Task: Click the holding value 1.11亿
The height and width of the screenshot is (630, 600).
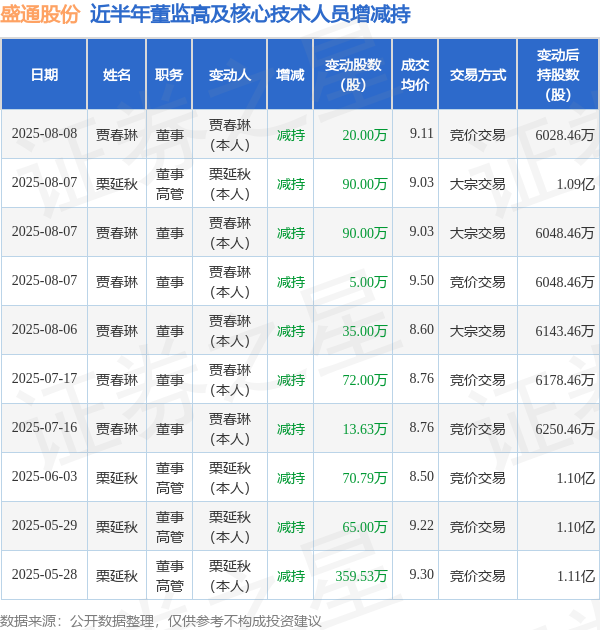Action: click(575, 576)
